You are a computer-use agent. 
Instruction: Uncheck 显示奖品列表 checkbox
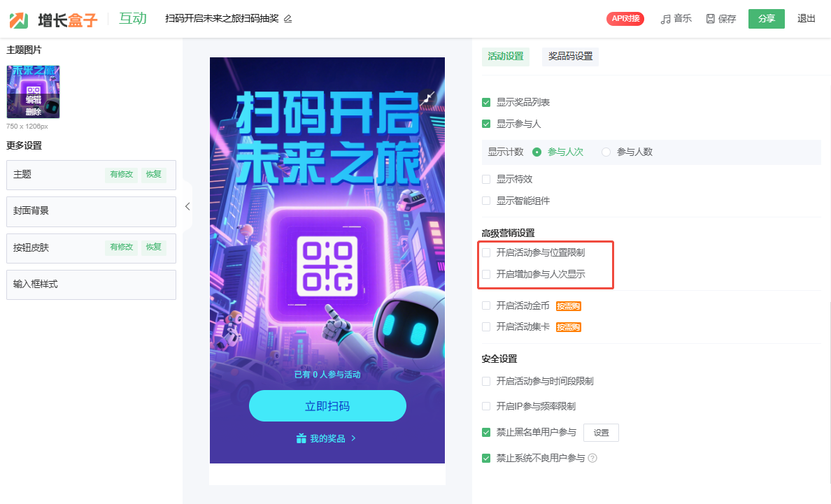pyautogui.click(x=486, y=102)
